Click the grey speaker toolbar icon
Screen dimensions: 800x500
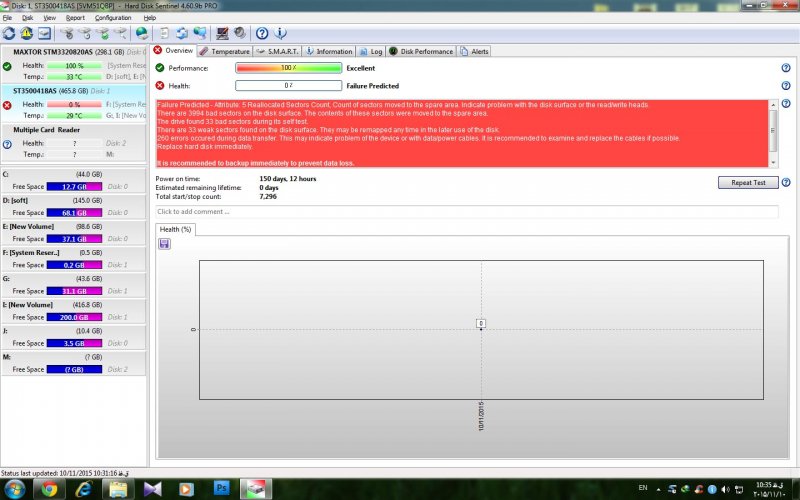240,34
